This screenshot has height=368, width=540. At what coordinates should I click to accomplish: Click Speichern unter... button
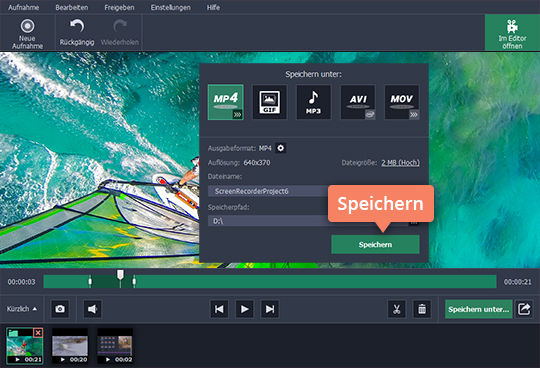tap(478, 309)
